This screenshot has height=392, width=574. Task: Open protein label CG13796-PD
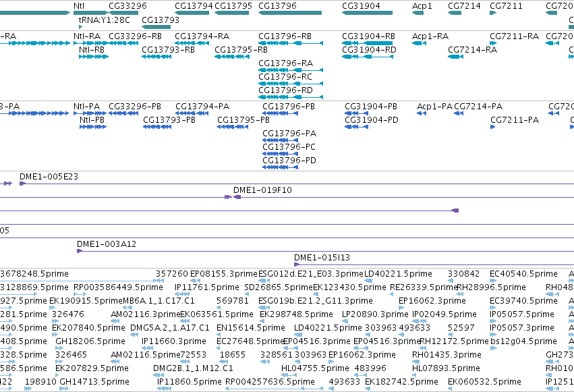pos(289,161)
